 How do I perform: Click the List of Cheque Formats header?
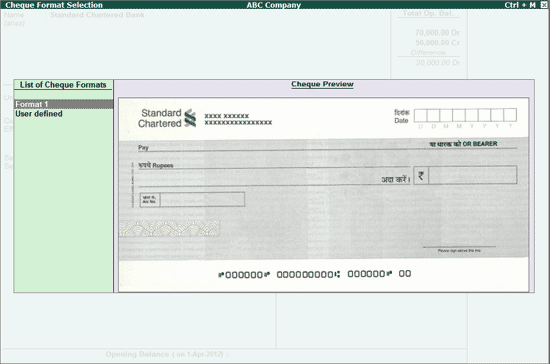click(63, 85)
